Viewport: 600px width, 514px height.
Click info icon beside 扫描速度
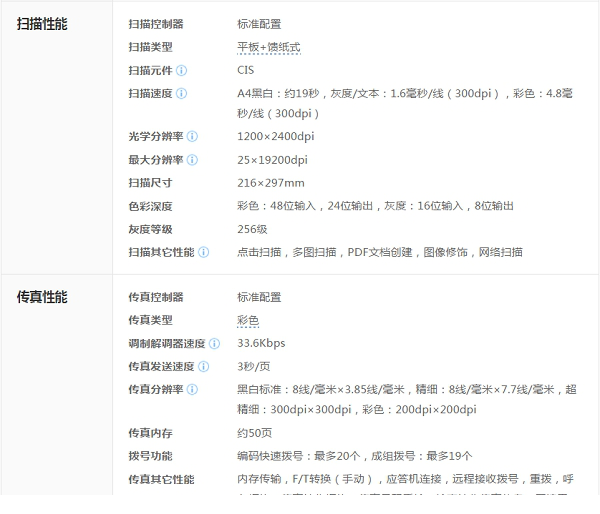(x=181, y=93)
